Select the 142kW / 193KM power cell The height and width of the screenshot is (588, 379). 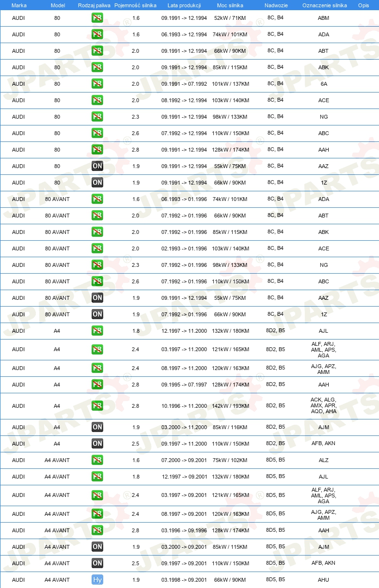point(230,406)
